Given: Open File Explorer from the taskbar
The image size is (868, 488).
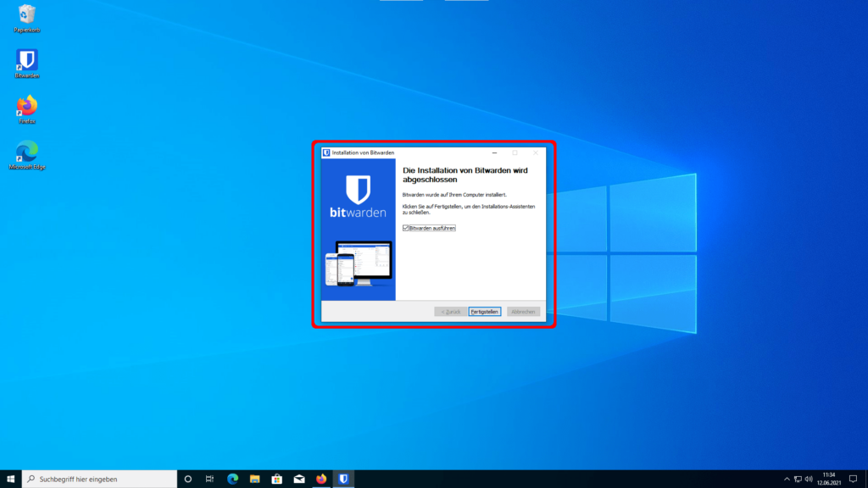Looking at the screenshot, I should [x=254, y=479].
